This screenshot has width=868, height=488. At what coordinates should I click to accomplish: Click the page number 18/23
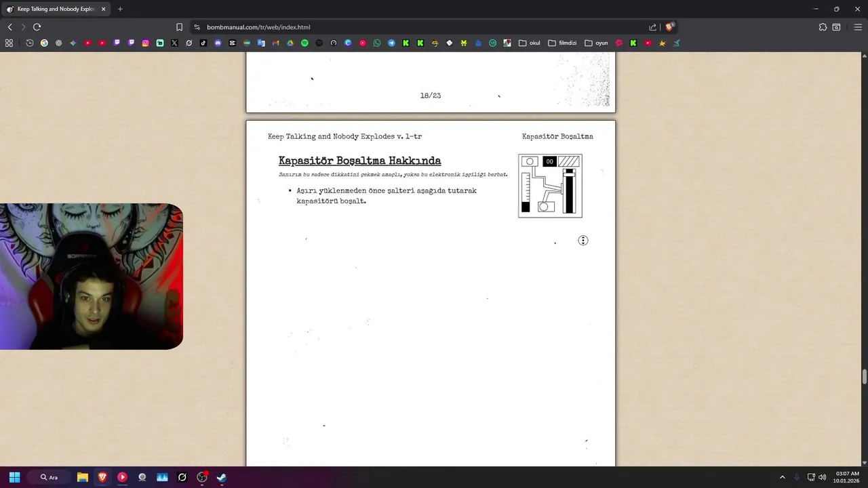point(431,96)
